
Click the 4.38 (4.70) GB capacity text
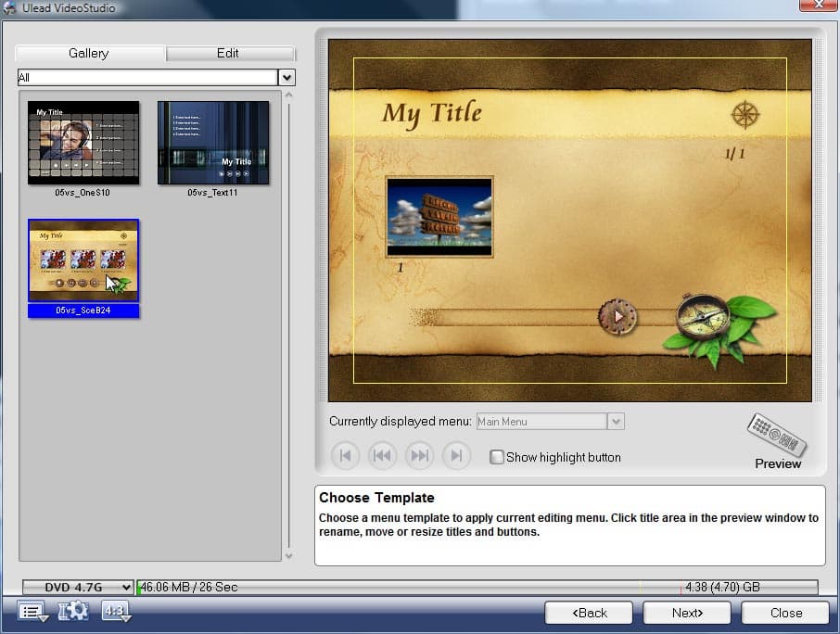pos(722,587)
